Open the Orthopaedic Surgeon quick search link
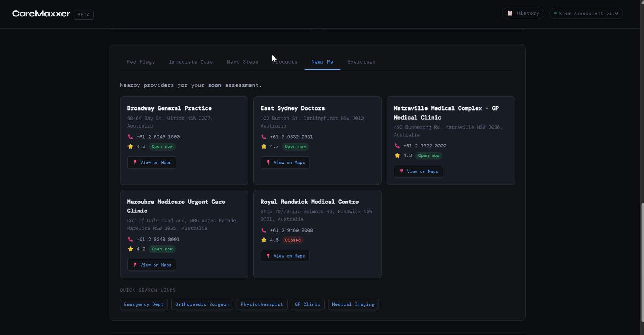 [202, 304]
